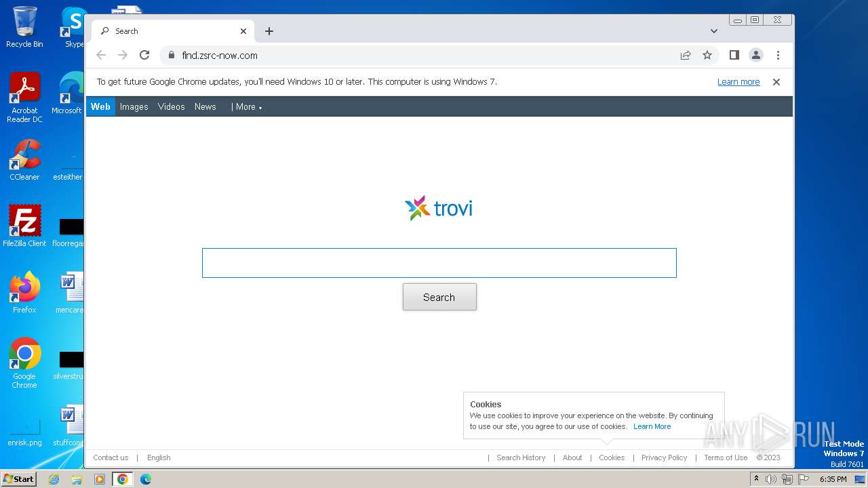The height and width of the screenshot is (488, 868).
Task: Open Google Chrome desktop shortcut
Action: pyautogui.click(x=24, y=363)
